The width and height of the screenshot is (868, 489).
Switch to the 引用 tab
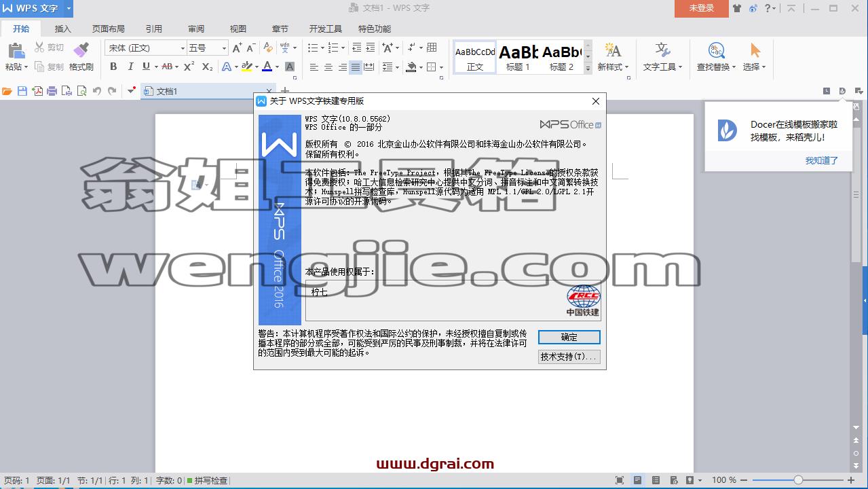[x=154, y=29]
